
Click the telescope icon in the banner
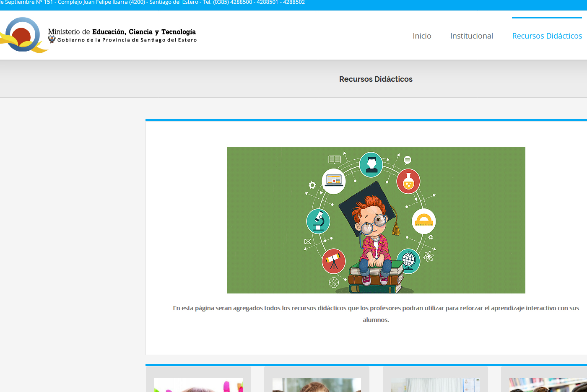coord(333,261)
